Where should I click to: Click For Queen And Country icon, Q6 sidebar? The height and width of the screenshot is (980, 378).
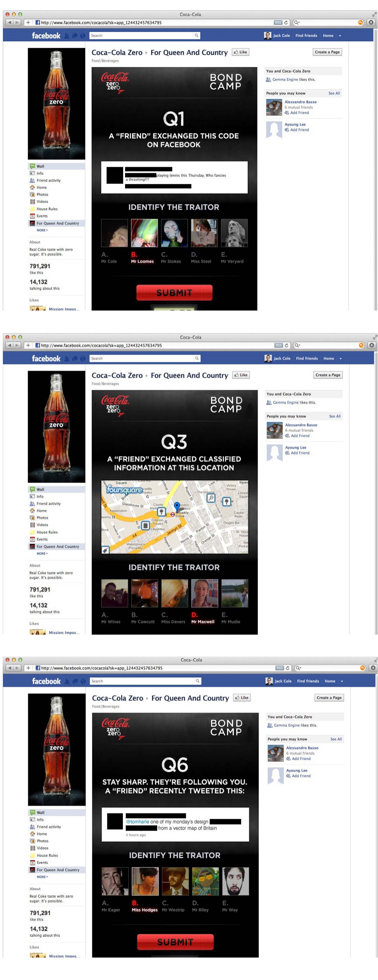click(33, 870)
